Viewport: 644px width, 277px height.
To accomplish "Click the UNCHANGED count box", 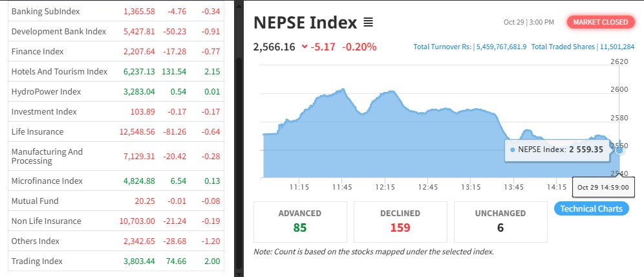I will [500, 221].
